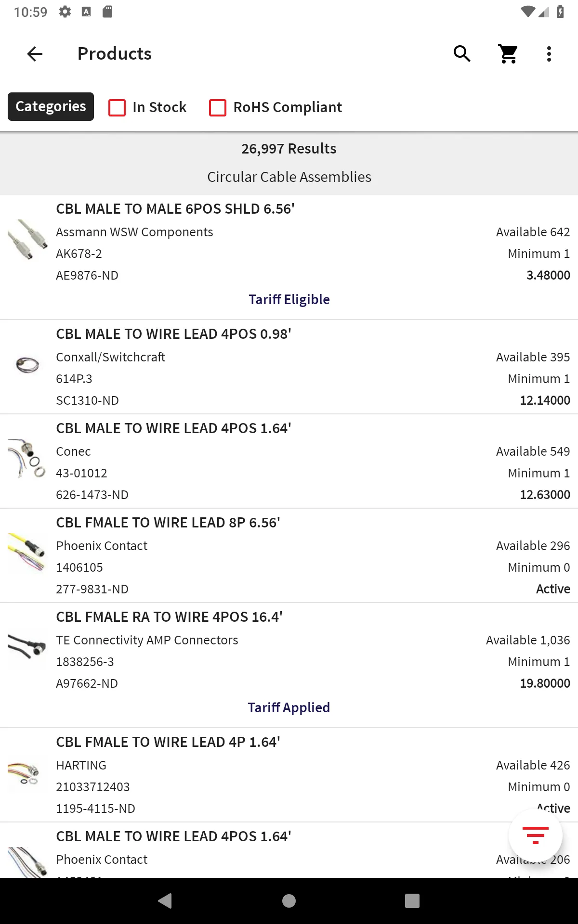The image size is (578, 924).
Task: Open CBL MALE TO MALE 6POS SHLD product
Action: (x=289, y=257)
